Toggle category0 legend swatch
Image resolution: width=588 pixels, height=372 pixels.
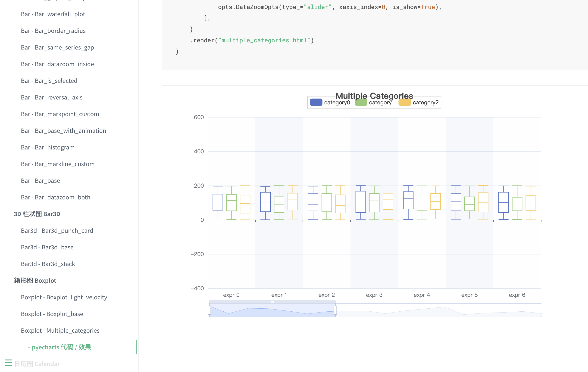pos(316,102)
